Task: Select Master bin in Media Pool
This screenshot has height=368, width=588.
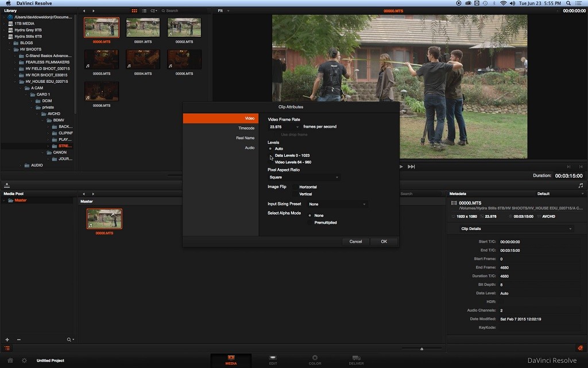Action: (x=21, y=201)
